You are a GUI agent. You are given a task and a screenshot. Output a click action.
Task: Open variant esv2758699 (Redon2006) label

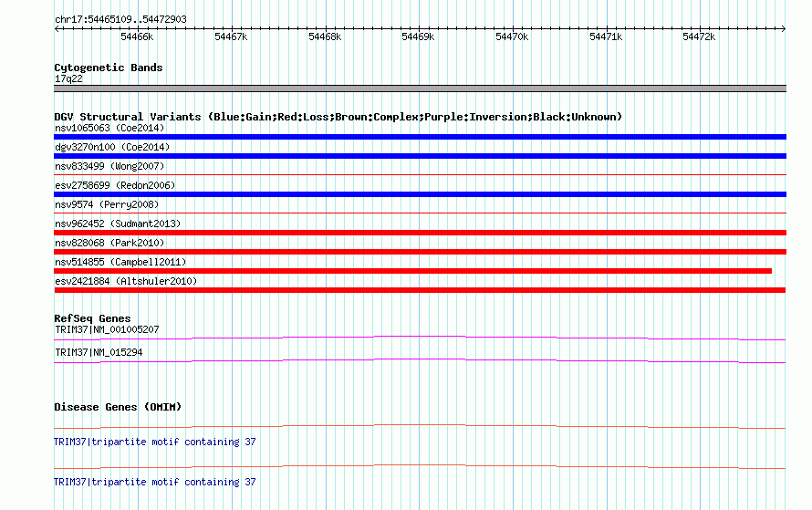pos(115,185)
